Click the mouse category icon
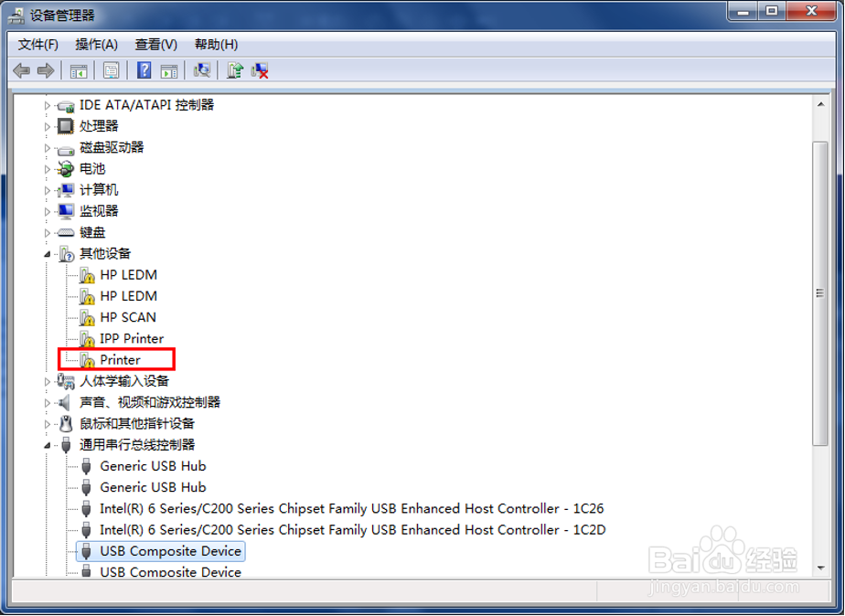This screenshot has width=845, height=616. 66,424
